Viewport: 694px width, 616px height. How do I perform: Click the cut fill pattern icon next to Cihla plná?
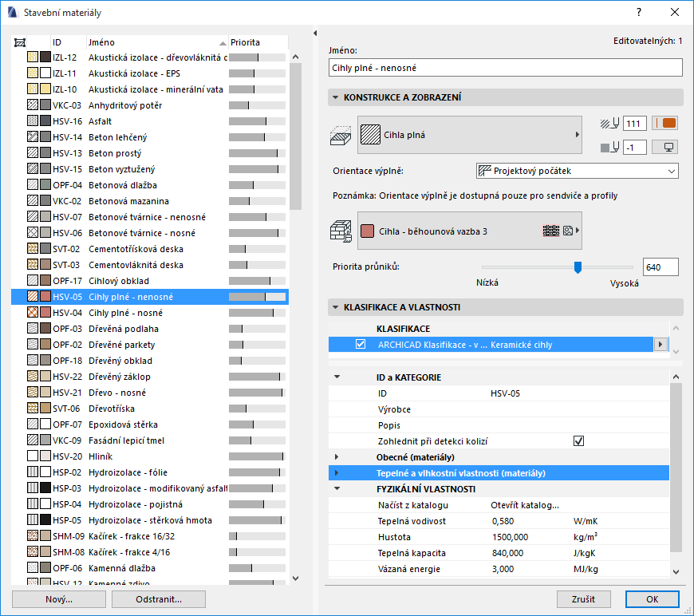coord(341,135)
